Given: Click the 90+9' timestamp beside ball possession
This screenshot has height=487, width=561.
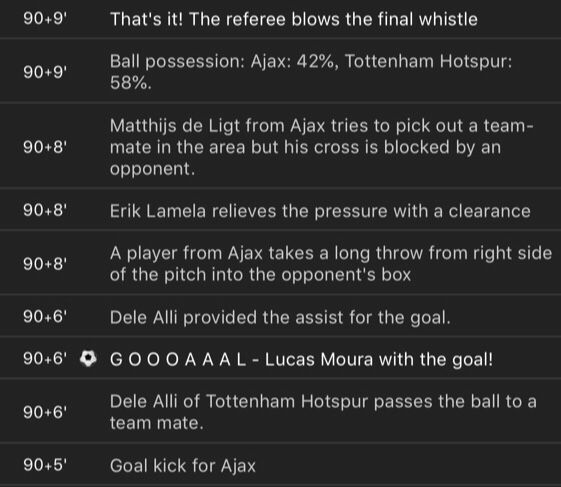Looking at the screenshot, I should (45, 72).
